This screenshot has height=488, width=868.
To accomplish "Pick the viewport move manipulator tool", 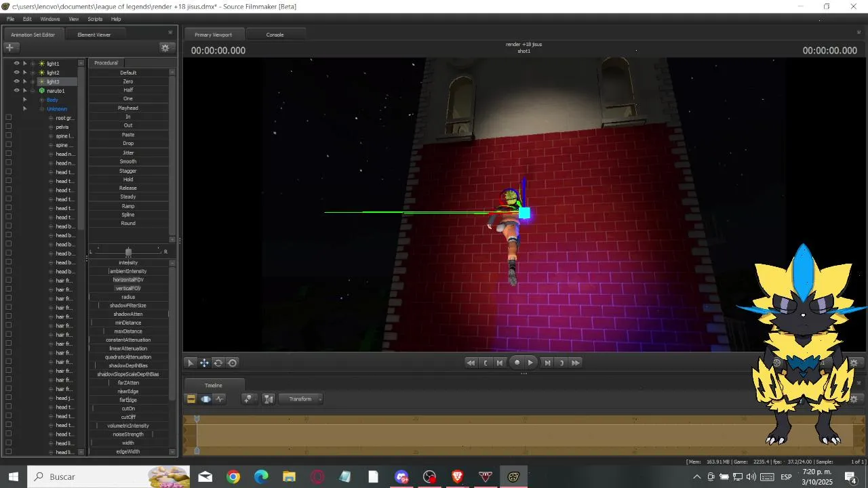I will point(204,363).
